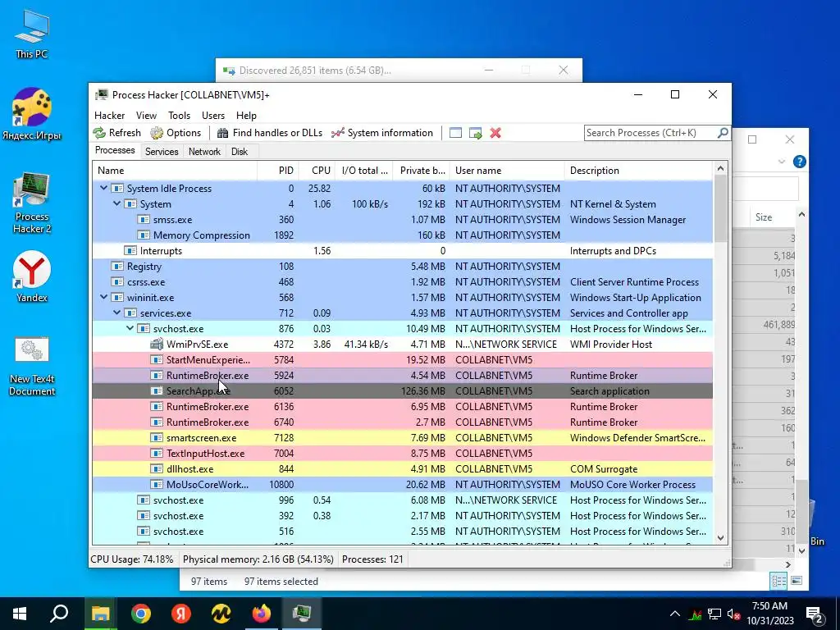Select the Registry process row
This screenshot has width=840, height=630.
pos(402,267)
